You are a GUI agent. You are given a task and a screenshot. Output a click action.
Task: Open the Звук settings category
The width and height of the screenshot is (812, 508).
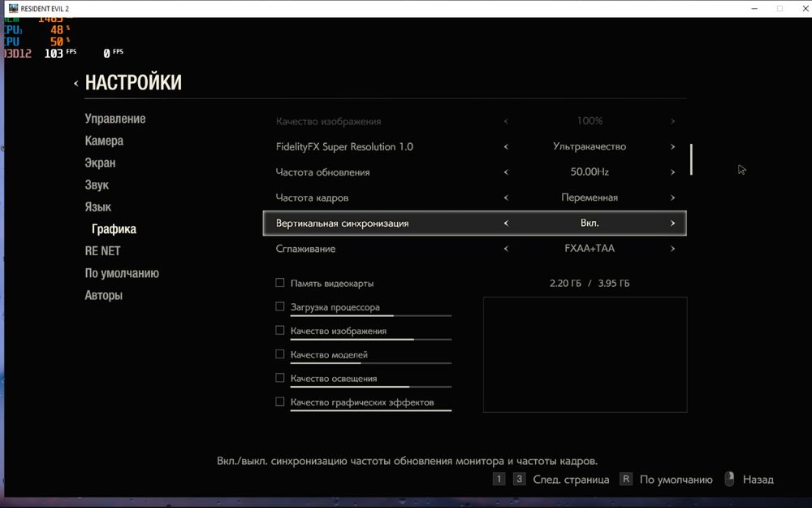[97, 185]
